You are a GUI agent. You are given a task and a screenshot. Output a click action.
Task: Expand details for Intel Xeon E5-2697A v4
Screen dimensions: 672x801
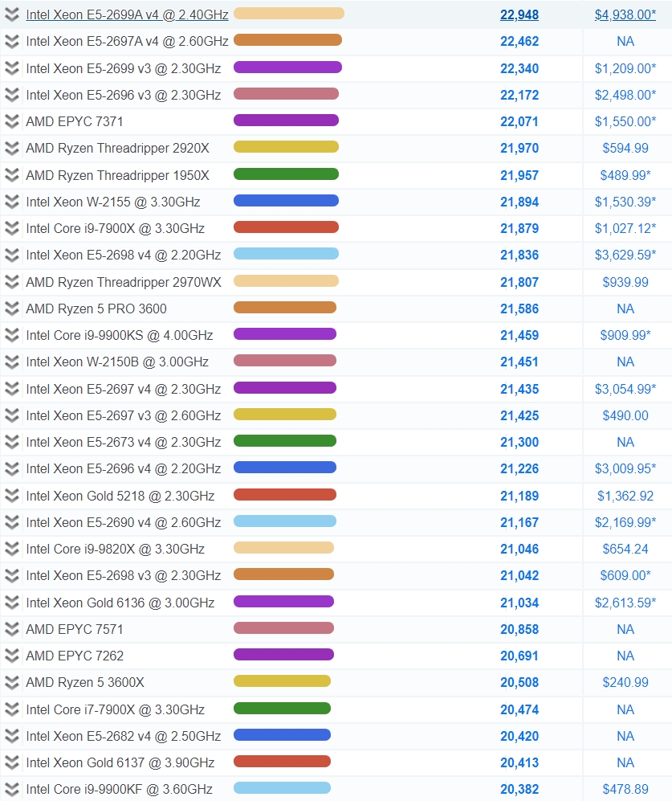coord(12,42)
